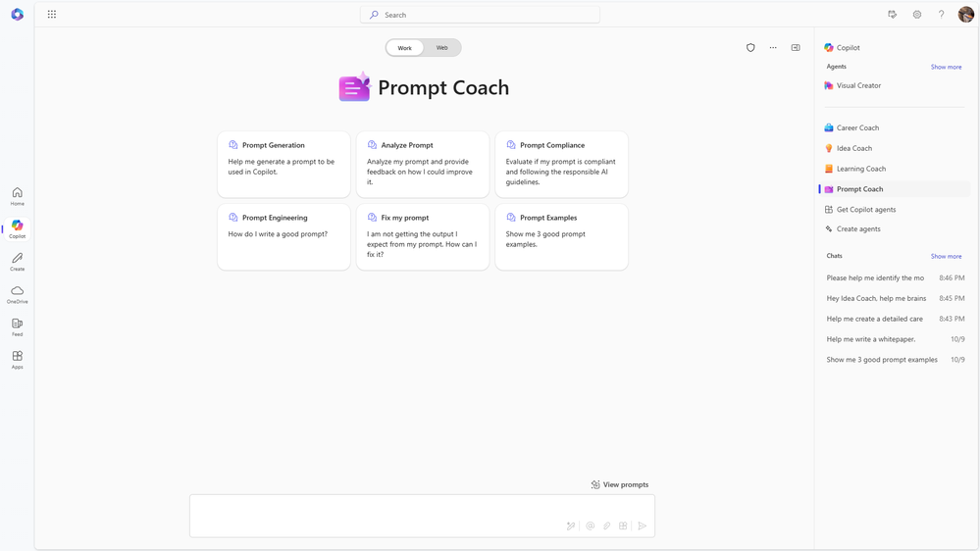Click inside the top Search field
Image resolution: width=980 pixels, height=551 pixels.
480,15
